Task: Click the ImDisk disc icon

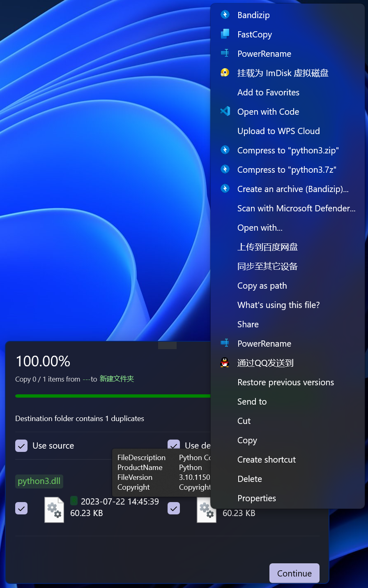Action: (x=225, y=73)
